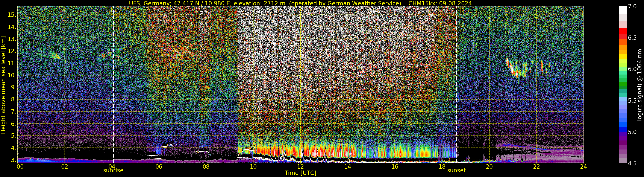Click the colorbar value '7.0'
This screenshot has height=177, width=644.
point(632,6)
